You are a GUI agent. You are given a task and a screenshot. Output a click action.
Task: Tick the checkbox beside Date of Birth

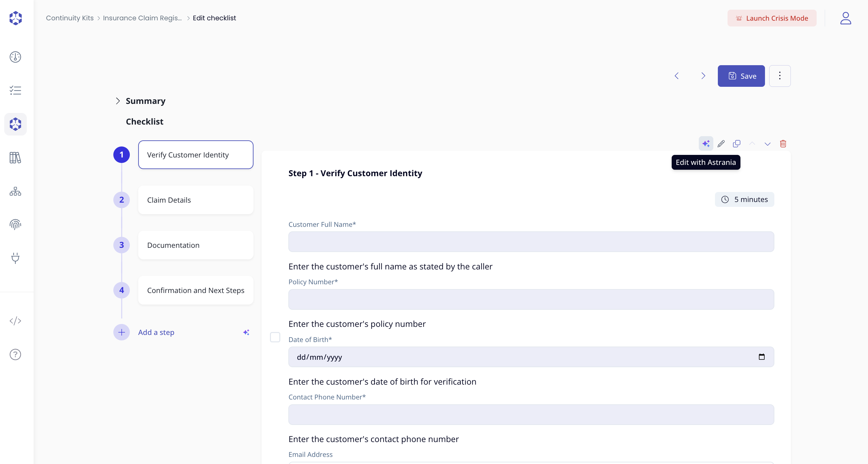pos(275,337)
